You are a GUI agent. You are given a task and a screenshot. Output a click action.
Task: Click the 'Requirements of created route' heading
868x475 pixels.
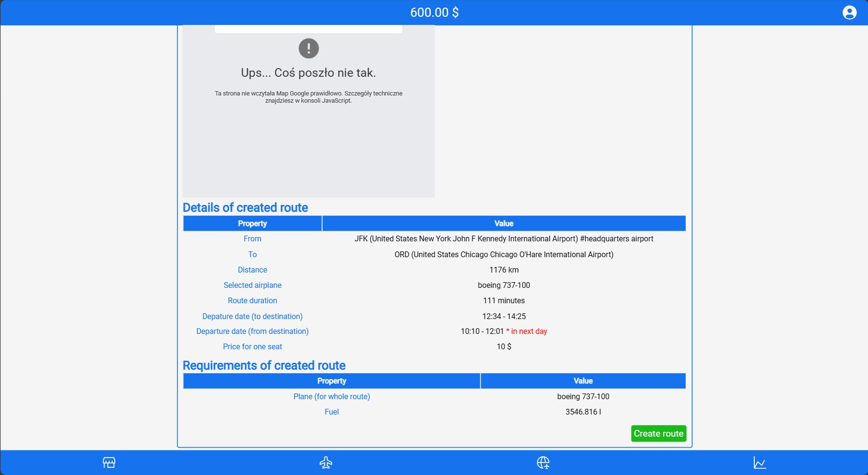click(x=264, y=366)
